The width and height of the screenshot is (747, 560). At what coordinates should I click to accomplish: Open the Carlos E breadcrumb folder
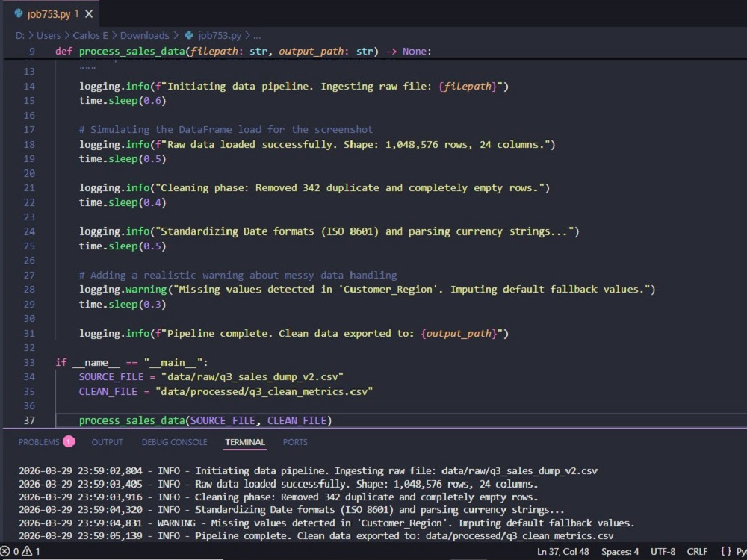[90, 35]
